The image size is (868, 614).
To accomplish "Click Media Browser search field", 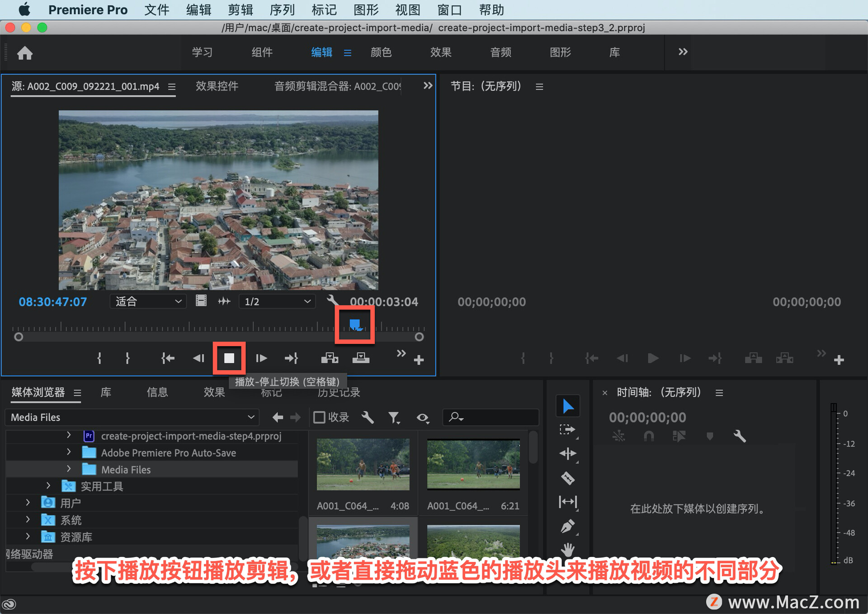I will click(x=491, y=417).
